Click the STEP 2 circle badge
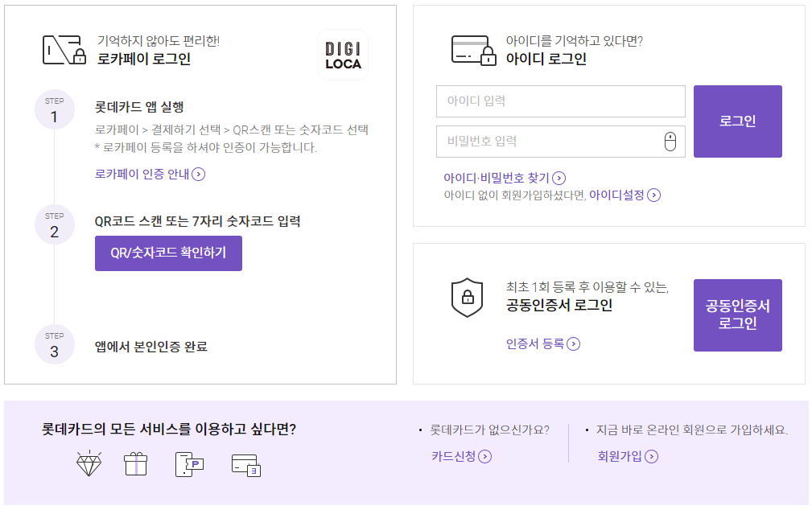Screen dimensions: 812x510 [x=55, y=224]
